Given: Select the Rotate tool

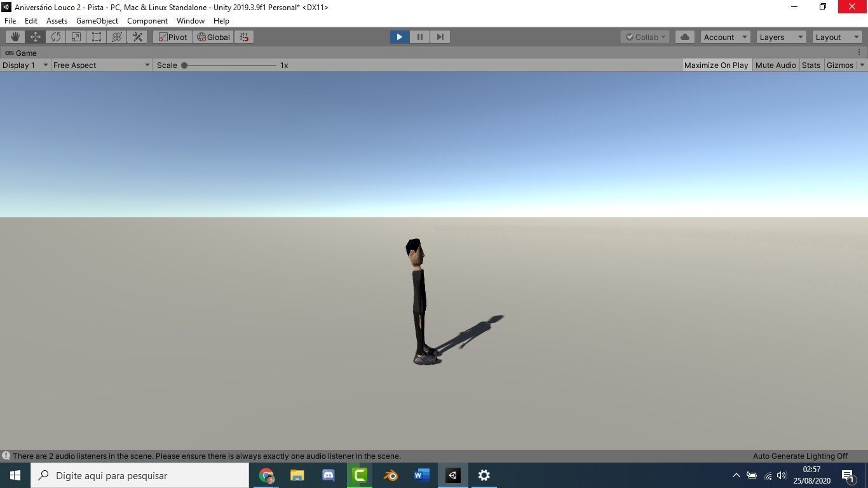Looking at the screenshot, I should tap(56, 37).
